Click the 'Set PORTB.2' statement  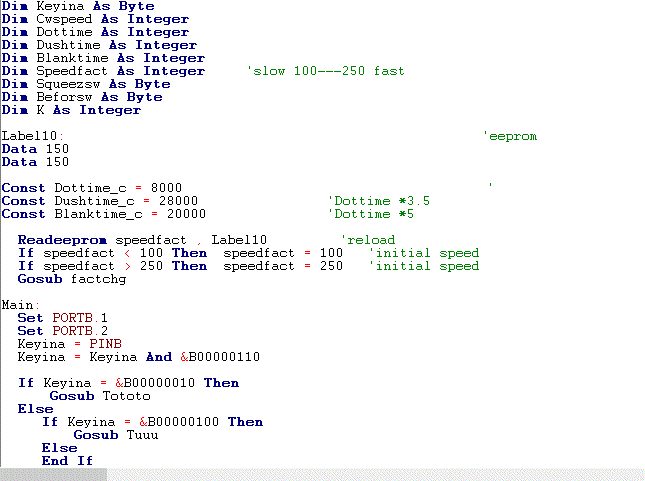click(x=62, y=330)
